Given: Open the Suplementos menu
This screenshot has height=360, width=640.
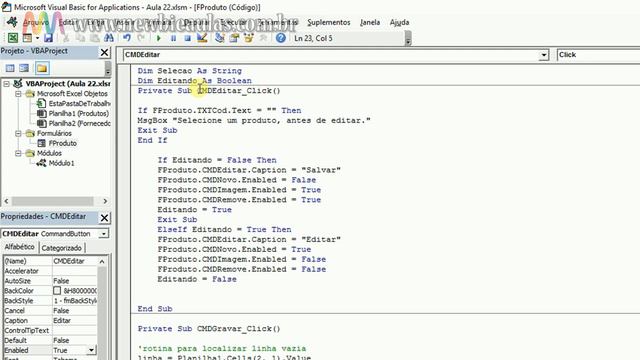Looking at the screenshot, I should [329, 22].
